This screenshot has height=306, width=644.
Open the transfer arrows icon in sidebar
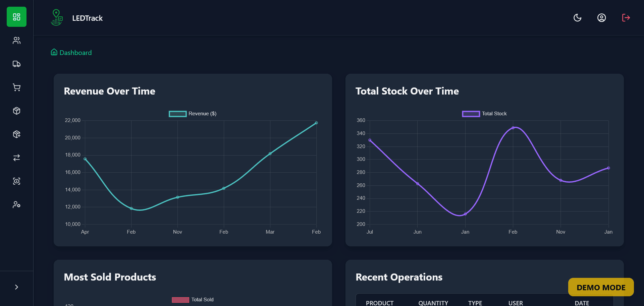[x=16, y=158]
